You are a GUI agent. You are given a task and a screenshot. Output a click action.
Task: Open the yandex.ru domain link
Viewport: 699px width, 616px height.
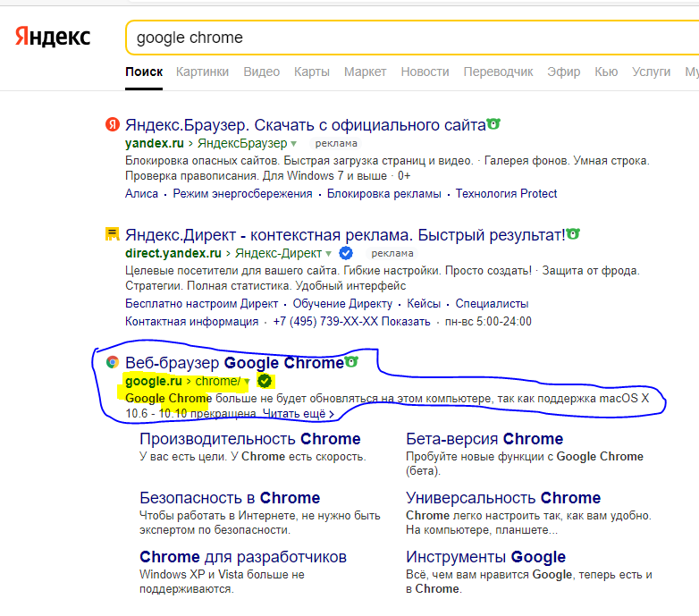[155, 143]
